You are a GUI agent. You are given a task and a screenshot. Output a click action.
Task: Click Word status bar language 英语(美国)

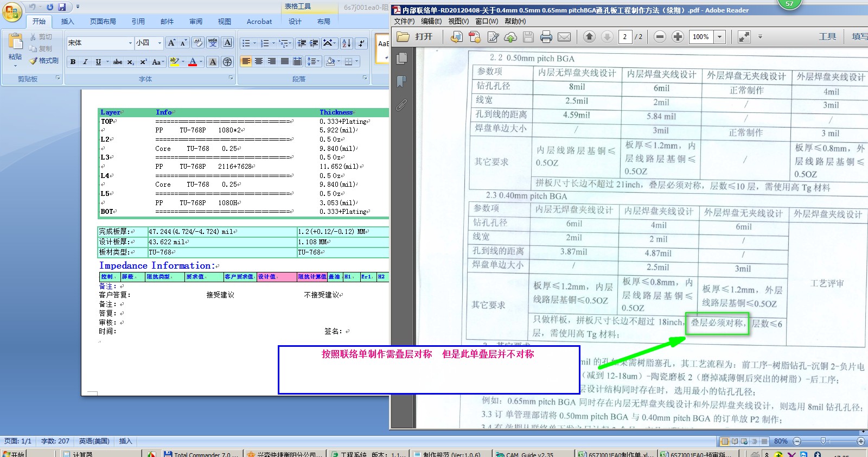click(x=94, y=441)
